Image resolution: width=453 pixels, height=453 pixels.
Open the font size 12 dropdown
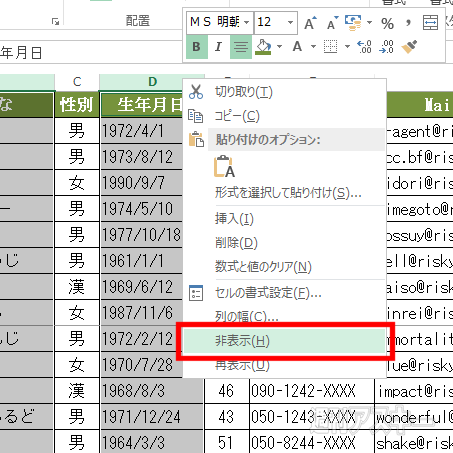point(290,23)
